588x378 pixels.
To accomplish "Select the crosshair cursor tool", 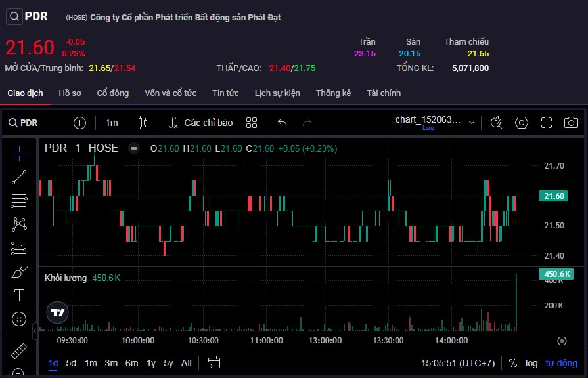I will 19,153.
